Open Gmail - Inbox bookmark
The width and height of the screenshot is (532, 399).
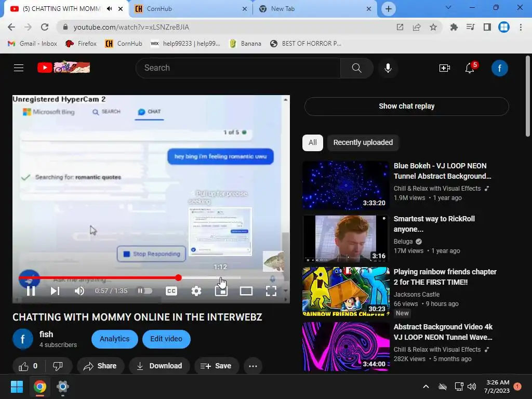coord(32,44)
